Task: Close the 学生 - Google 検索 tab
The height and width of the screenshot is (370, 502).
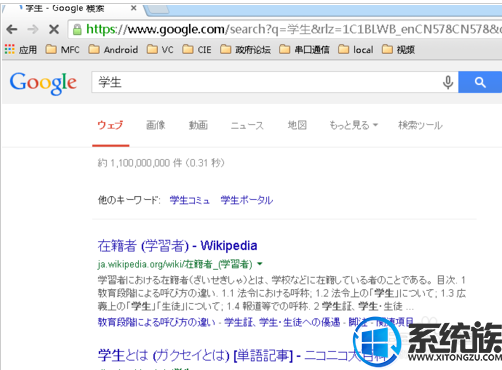Action: (134, 8)
